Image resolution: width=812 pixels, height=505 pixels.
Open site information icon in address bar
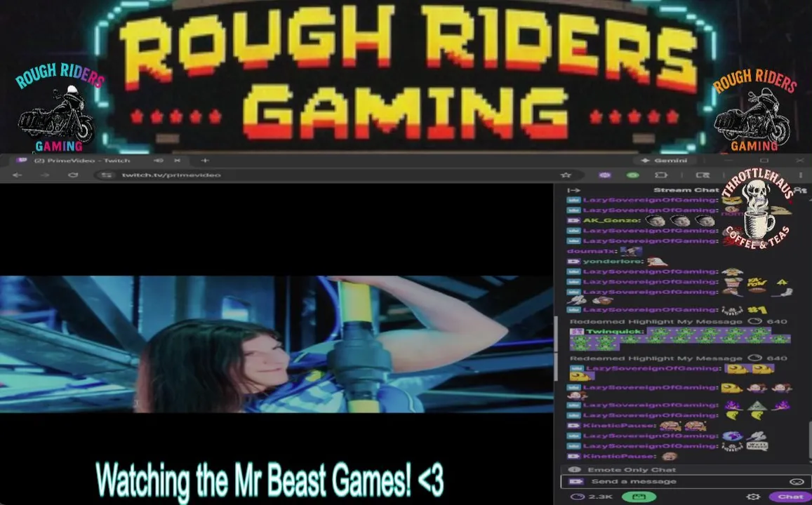(107, 175)
